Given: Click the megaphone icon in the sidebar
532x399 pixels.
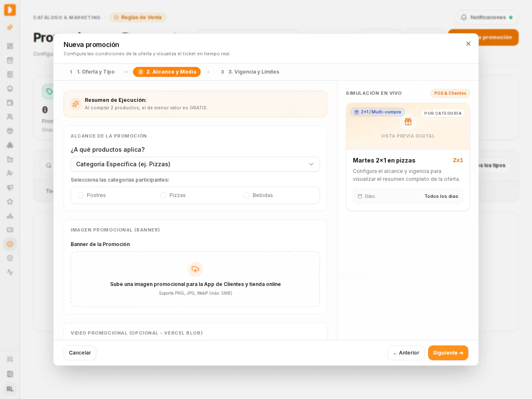Looking at the screenshot, I should point(10,187).
